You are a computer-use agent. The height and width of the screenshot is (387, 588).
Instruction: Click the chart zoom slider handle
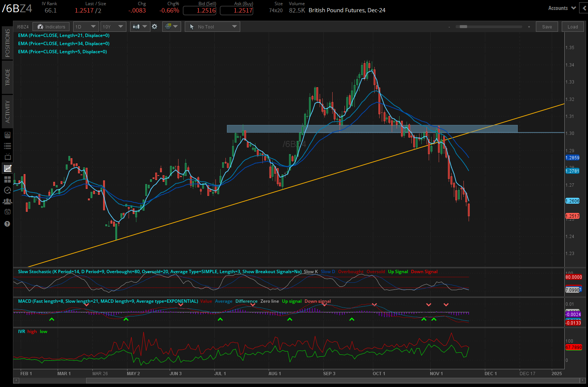[x=463, y=27]
